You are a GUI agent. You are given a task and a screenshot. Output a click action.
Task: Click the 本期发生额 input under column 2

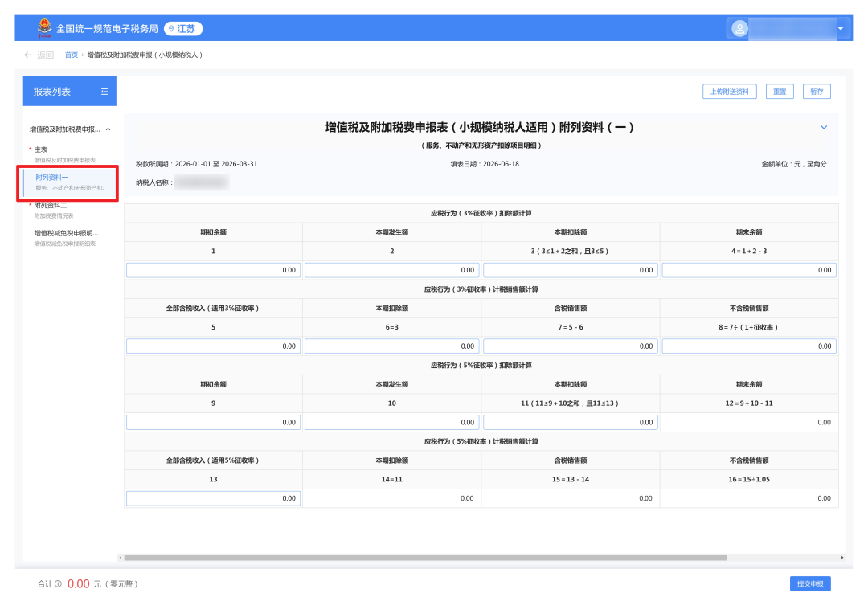pos(392,270)
